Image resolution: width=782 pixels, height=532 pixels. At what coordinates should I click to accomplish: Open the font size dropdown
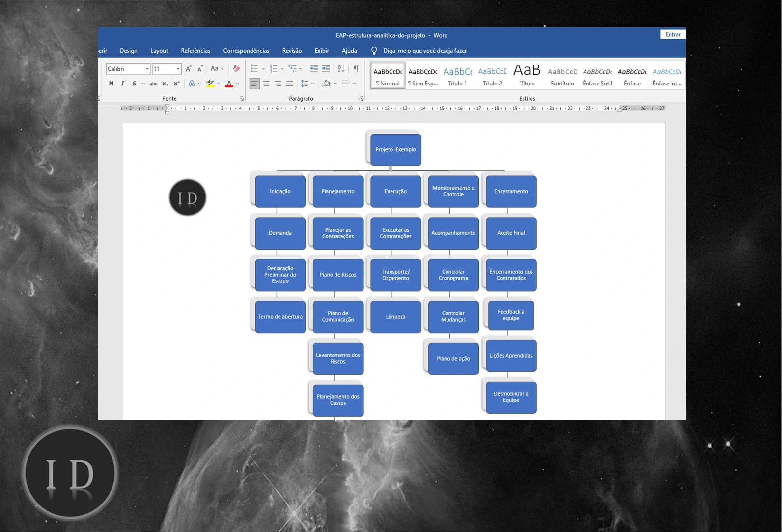point(178,69)
